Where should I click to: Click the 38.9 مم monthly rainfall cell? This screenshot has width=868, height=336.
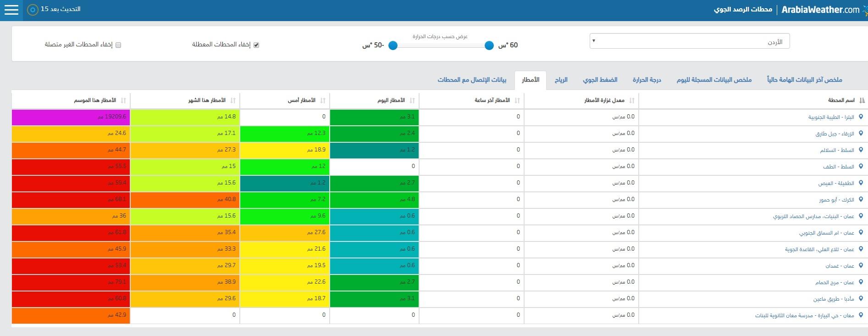(185, 282)
